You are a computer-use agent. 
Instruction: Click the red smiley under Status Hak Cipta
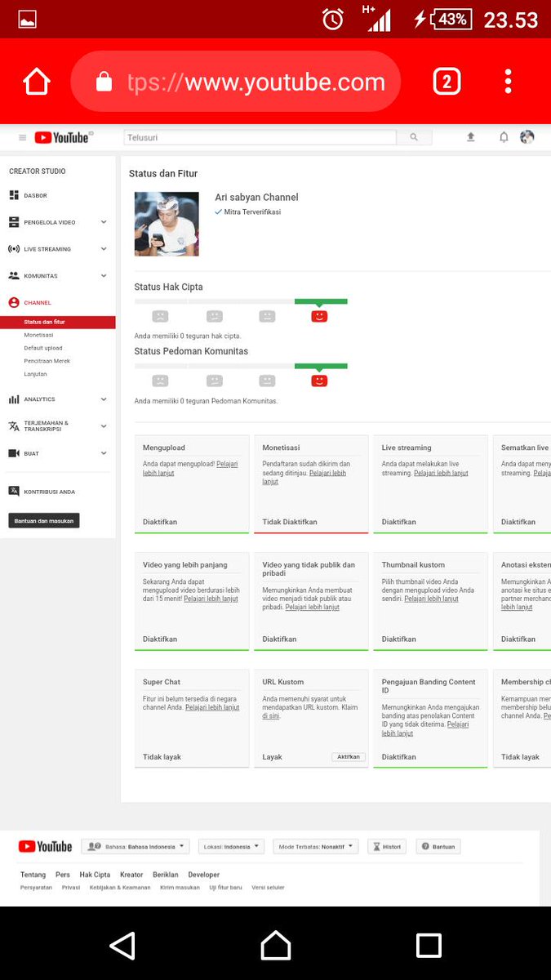tap(319, 316)
